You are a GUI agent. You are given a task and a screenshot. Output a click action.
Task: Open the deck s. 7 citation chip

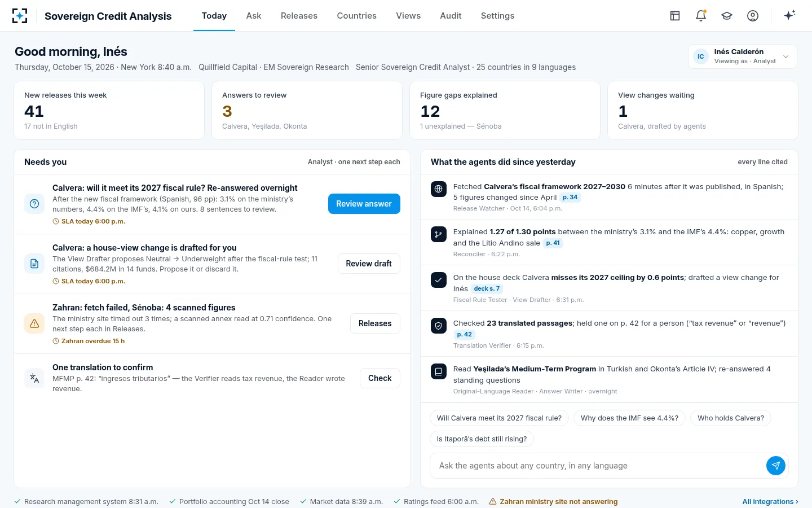pyautogui.click(x=487, y=289)
